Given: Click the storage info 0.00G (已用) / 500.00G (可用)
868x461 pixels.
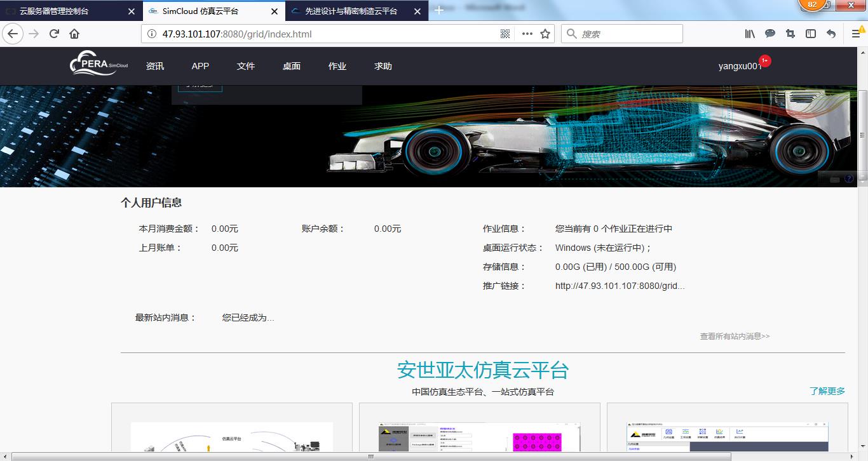Looking at the screenshot, I should (616, 267).
